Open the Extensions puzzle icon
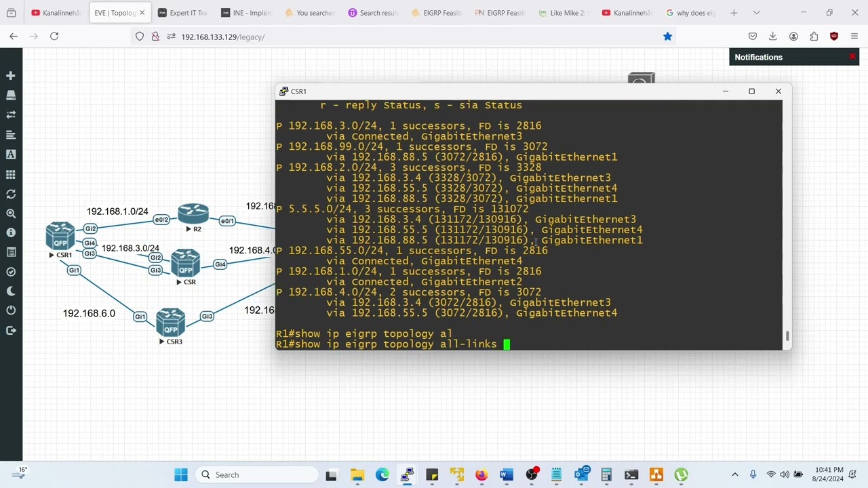Viewport: 868px width, 488px height. point(814,37)
